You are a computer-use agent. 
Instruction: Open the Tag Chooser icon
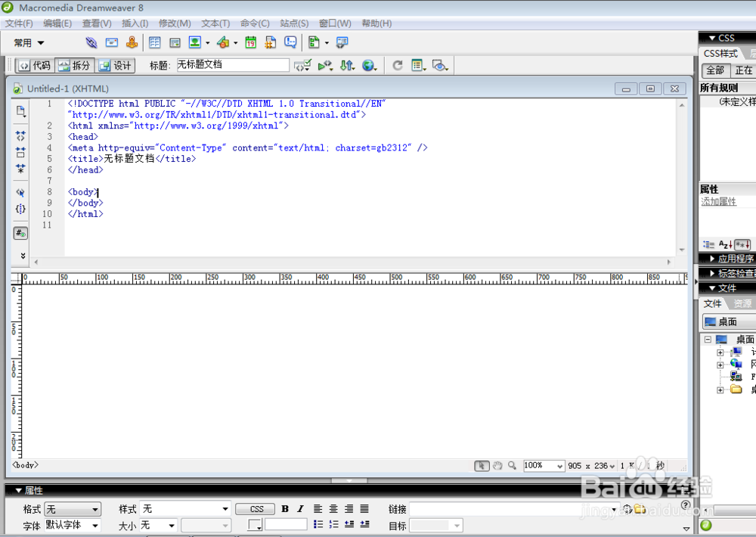[x=342, y=42]
